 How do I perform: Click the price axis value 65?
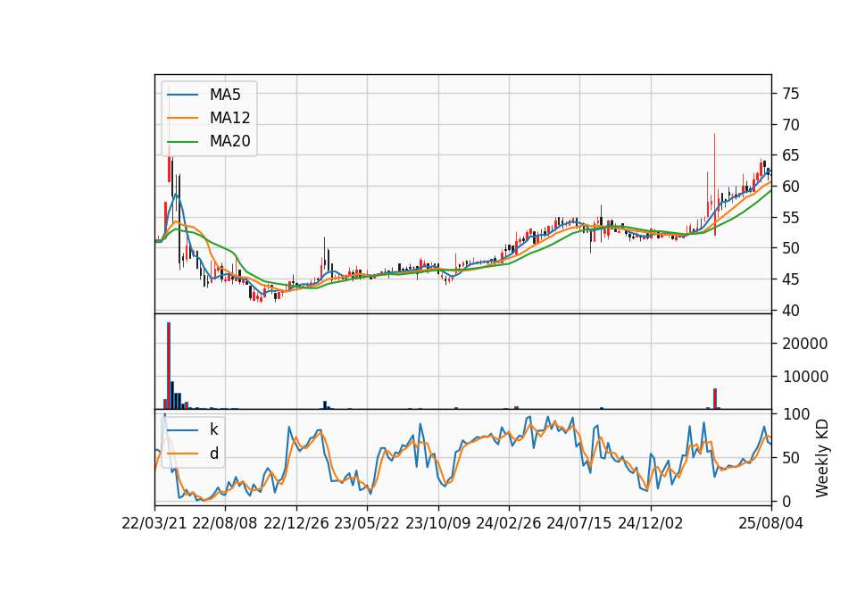click(791, 155)
